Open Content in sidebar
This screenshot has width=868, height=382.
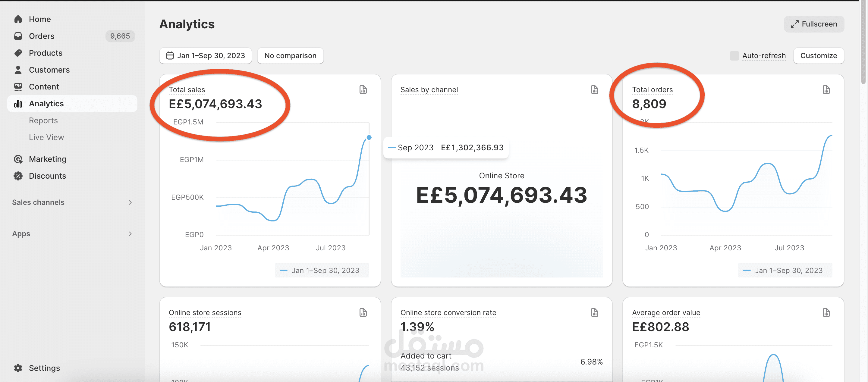tap(72, 86)
